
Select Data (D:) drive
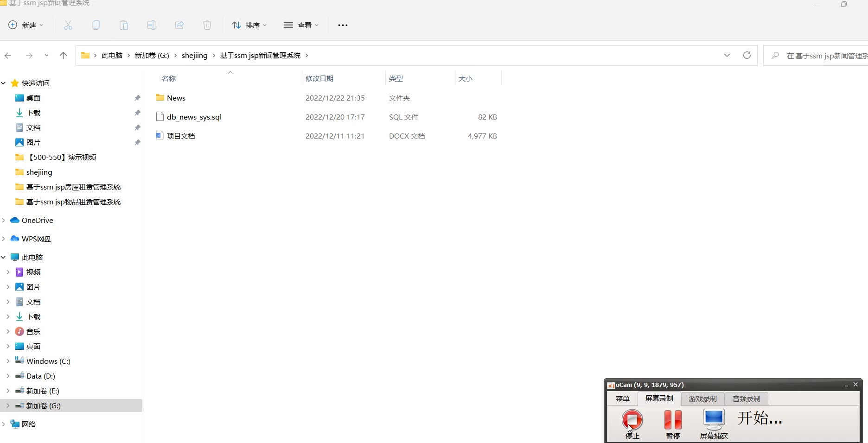pyautogui.click(x=40, y=376)
